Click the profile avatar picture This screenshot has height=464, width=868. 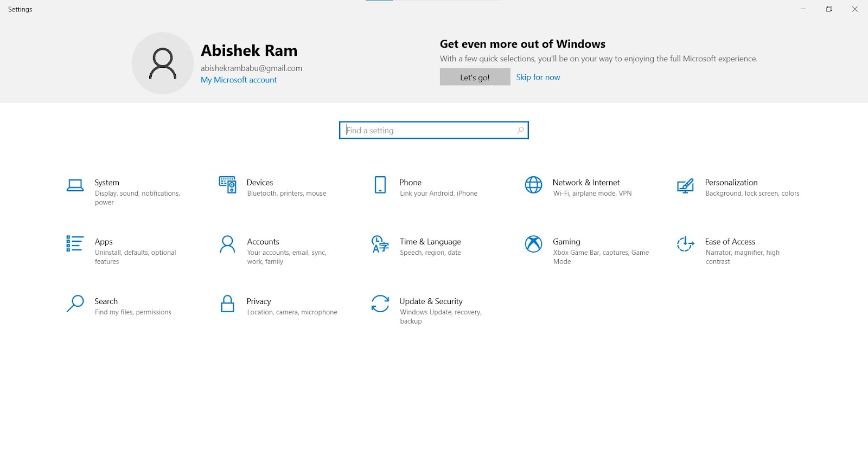(x=163, y=63)
